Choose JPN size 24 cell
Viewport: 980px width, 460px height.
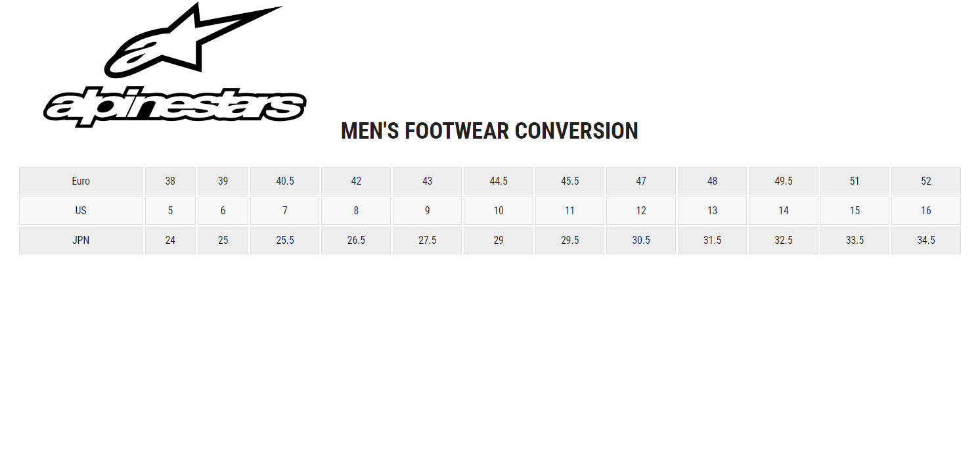[x=170, y=241]
